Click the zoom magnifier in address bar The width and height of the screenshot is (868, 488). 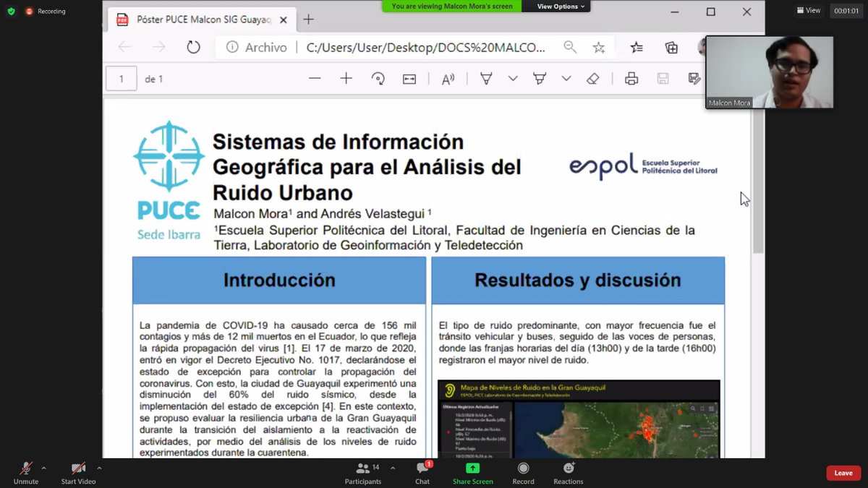pos(570,47)
